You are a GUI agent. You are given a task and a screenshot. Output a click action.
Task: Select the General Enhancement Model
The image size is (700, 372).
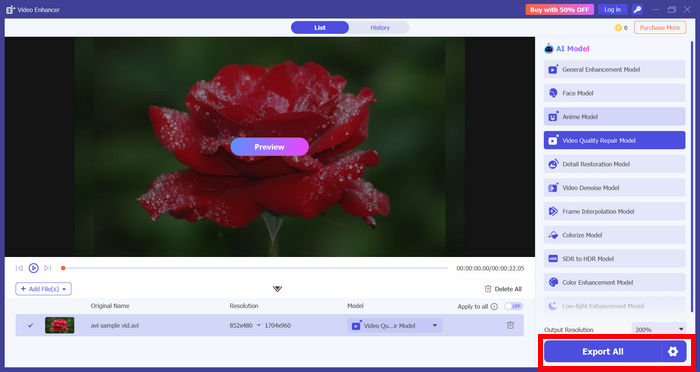[x=614, y=69]
